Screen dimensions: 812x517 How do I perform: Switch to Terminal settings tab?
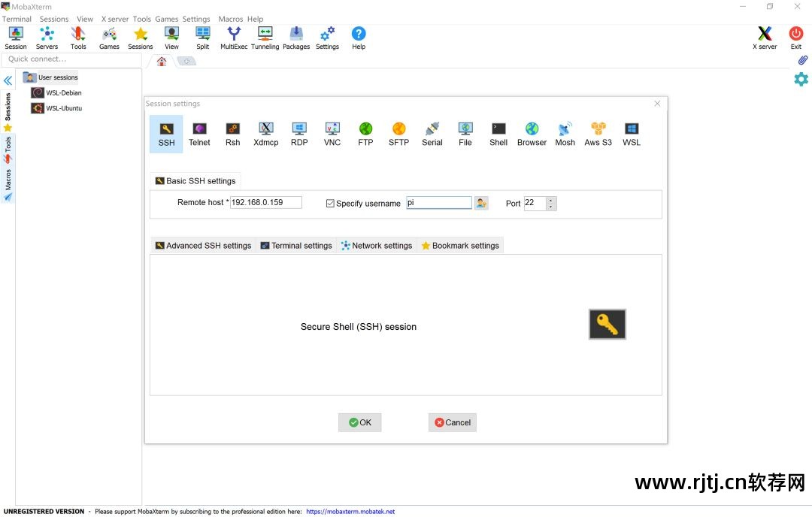[296, 245]
